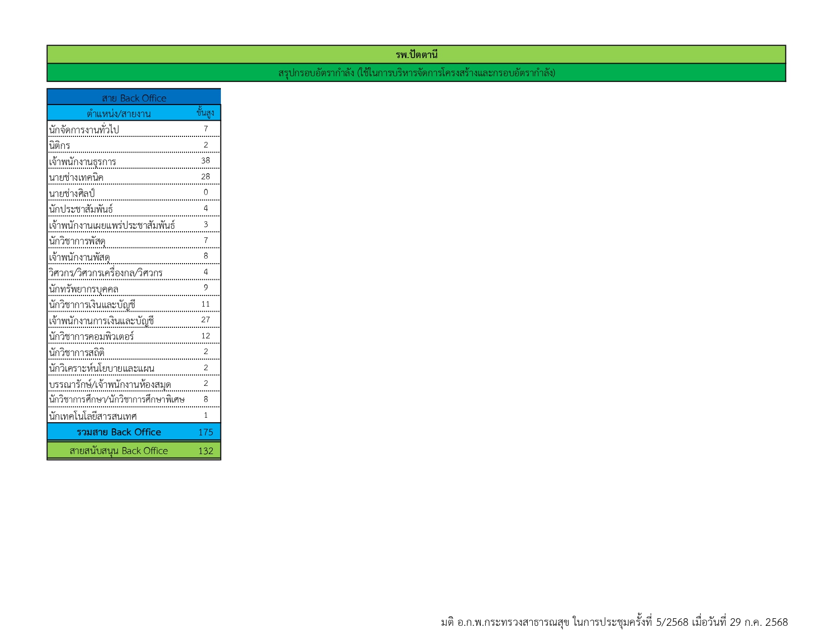Viewport: 834px width, 644px height.
Task: Select the เจ้าพนักงานธุรการ row label
Action: 82,162
